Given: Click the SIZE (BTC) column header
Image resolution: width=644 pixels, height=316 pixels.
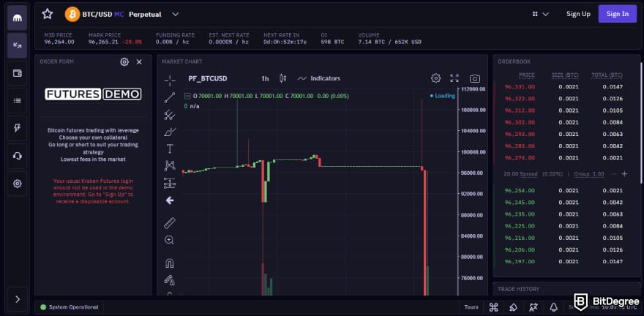Looking at the screenshot, I should 565,75.
